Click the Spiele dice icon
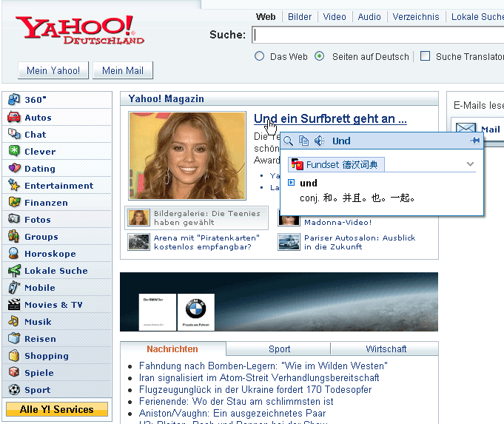Image resolution: width=504 pixels, height=424 pixels. (x=14, y=372)
